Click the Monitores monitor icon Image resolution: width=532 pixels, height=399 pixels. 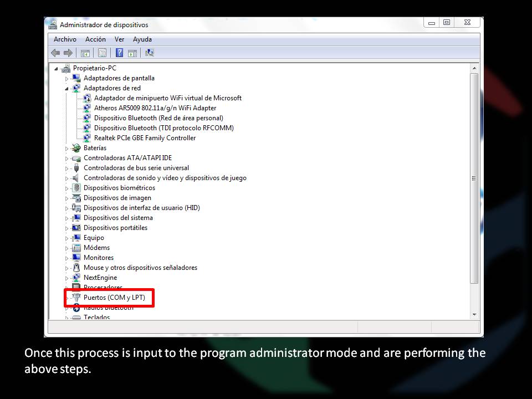(x=76, y=258)
